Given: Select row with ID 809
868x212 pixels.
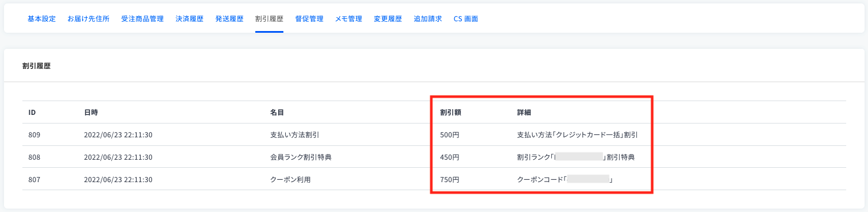Looking at the screenshot, I should tap(434, 134).
